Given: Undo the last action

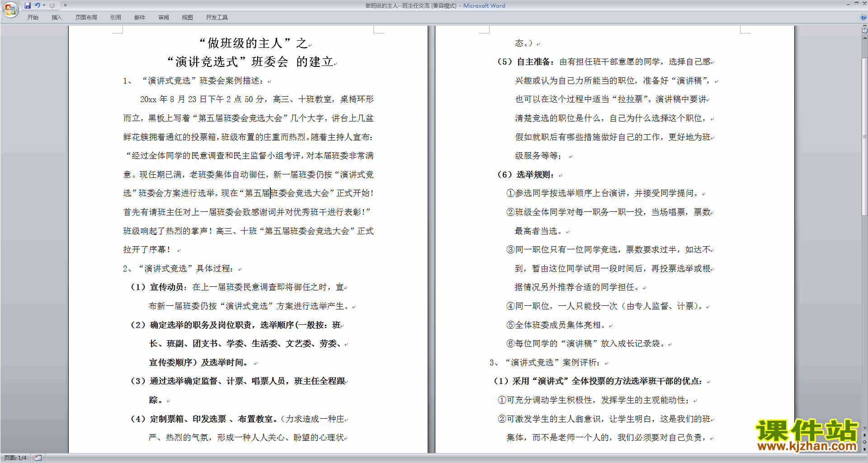Looking at the screenshot, I should 38,5.
